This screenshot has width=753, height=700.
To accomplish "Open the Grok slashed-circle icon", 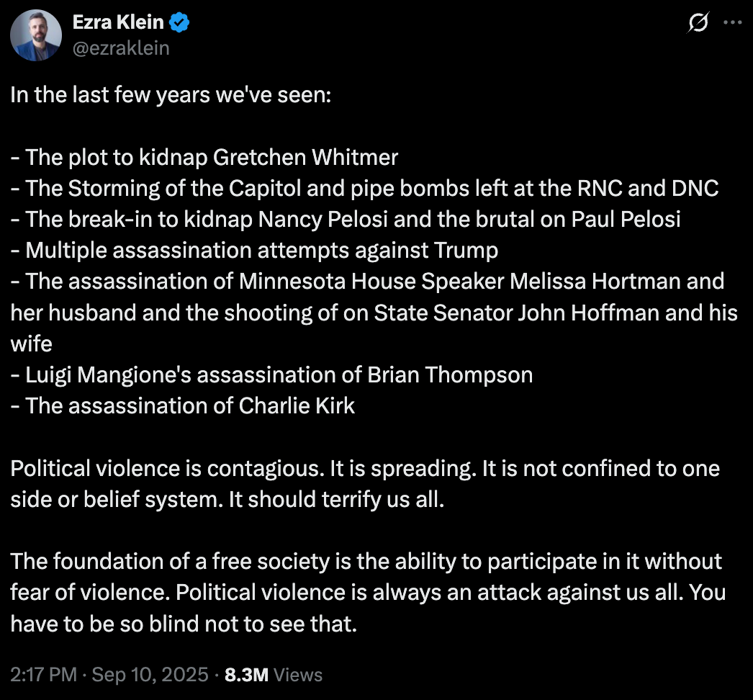I will 698,22.
